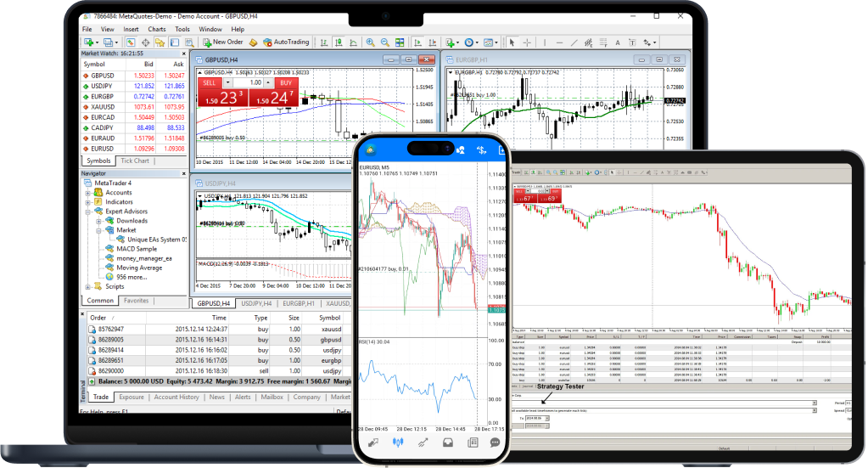Screen dimensions: 868x468
Task: Tap the phone's History inbox icon
Action: (448, 443)
